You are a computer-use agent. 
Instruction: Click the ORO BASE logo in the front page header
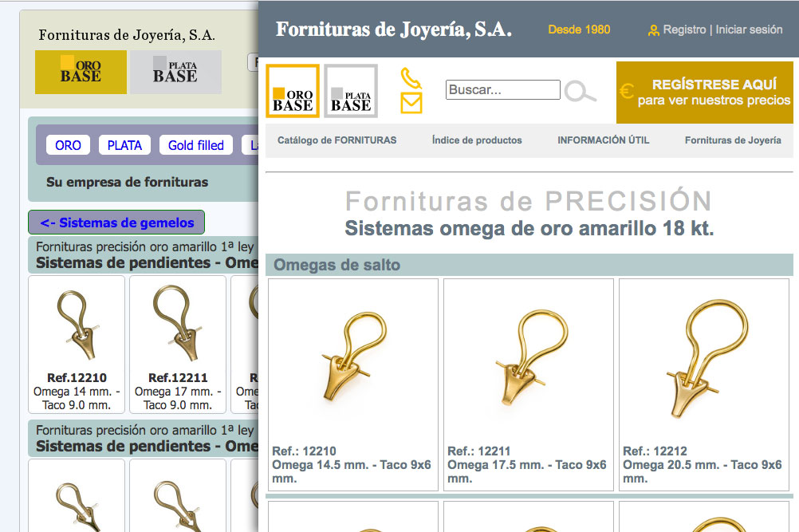(x=293, y=91)
